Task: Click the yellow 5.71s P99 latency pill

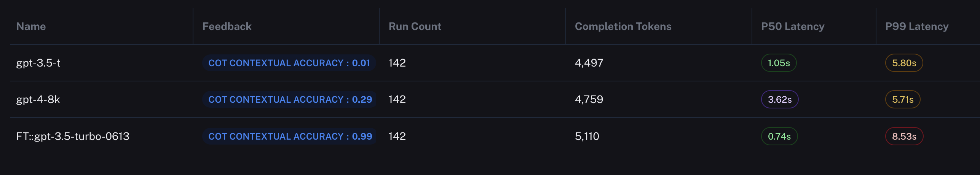Action: (x=903, y=99)
